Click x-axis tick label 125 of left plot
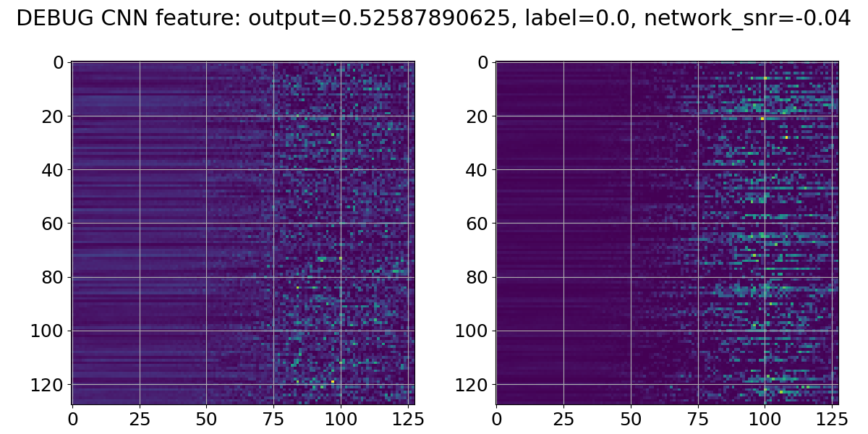The width and height of the screenshot is (868, 434). click(408, 419)
